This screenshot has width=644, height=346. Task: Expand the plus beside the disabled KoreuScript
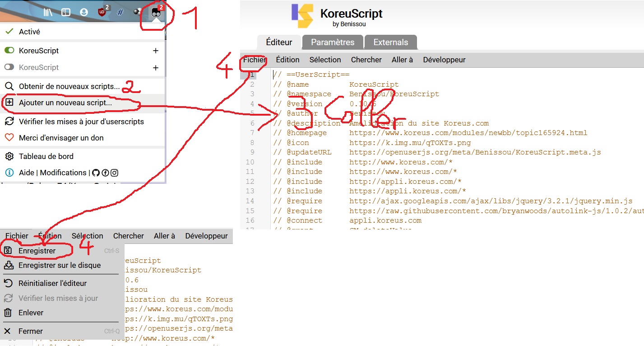coord(156,68)
